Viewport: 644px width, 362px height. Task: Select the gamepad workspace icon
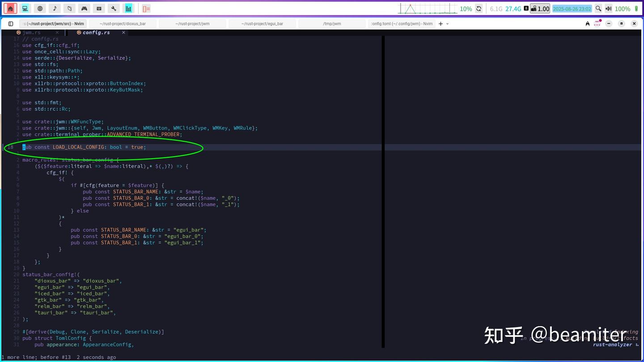tap(84, 8)
